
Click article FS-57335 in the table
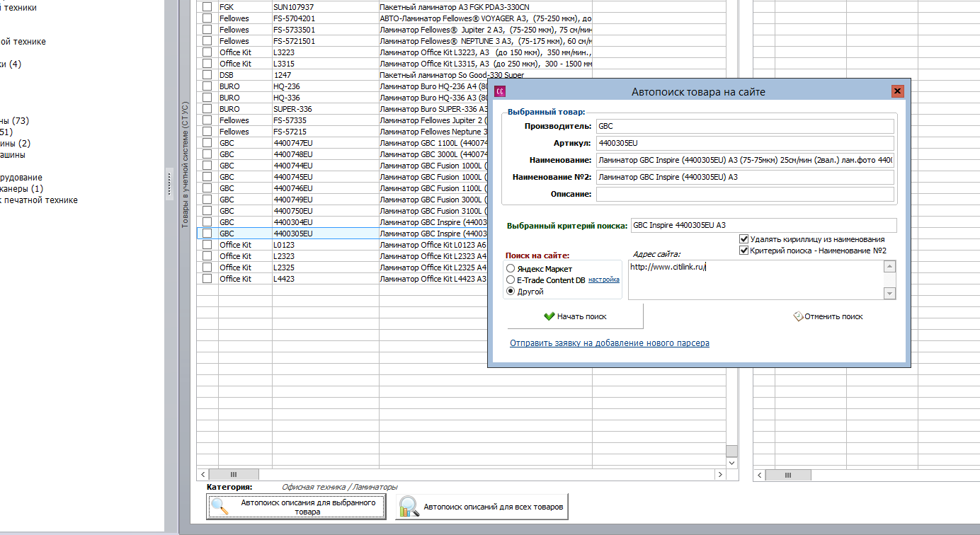coord(326,120)
